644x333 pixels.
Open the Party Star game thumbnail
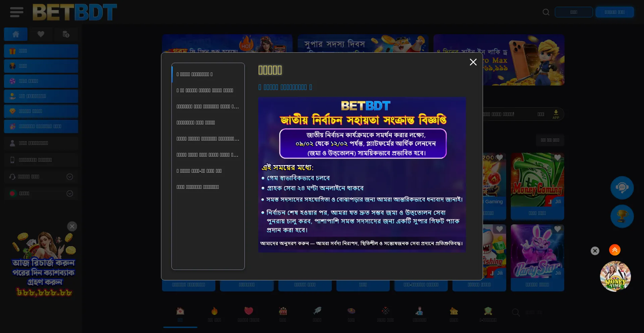point(537,251)
